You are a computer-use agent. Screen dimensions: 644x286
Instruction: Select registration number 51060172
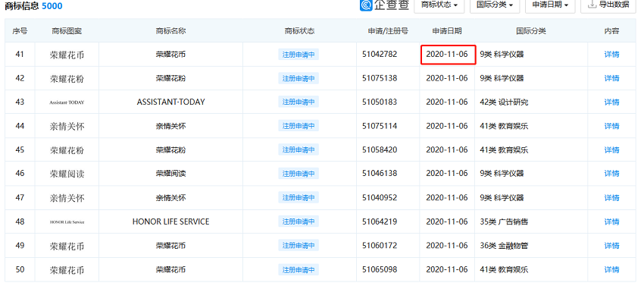(380, 245)
